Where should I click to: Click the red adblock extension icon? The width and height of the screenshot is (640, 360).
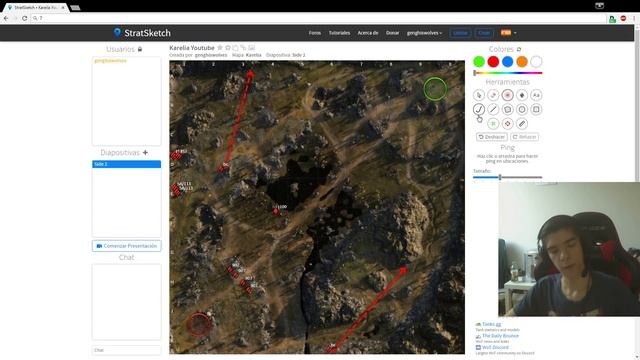click(623, 18)
